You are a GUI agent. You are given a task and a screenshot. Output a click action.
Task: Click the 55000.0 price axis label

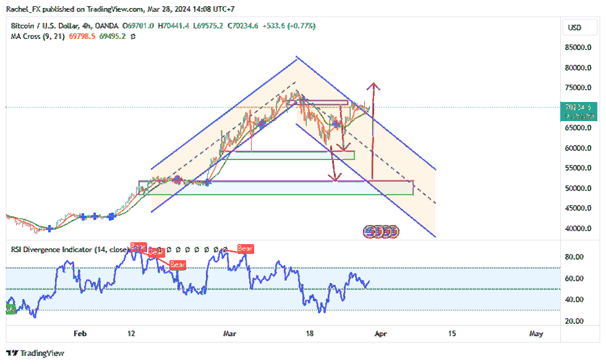578,167
